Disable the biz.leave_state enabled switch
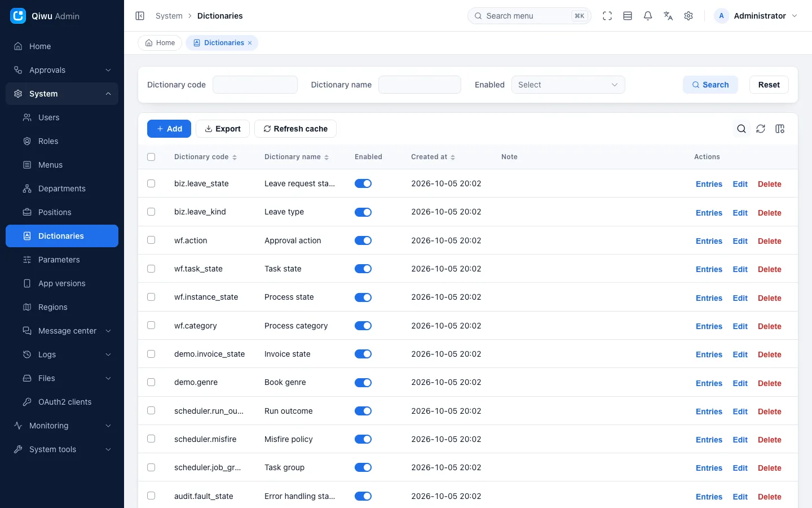 point(363,183)
